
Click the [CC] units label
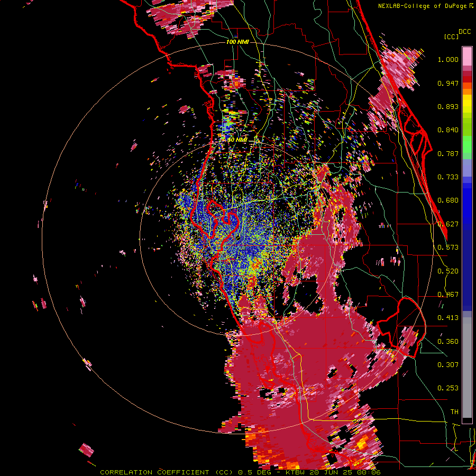click(x=451, y=36)
